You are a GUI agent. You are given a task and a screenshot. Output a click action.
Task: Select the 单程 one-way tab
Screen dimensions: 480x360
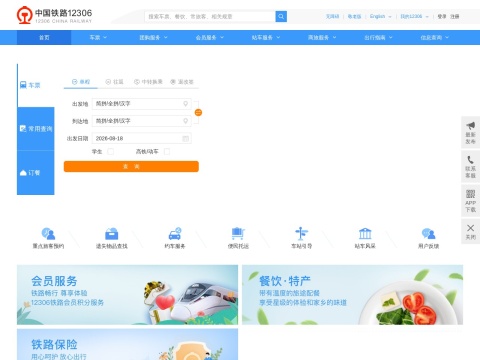(81, 82)
